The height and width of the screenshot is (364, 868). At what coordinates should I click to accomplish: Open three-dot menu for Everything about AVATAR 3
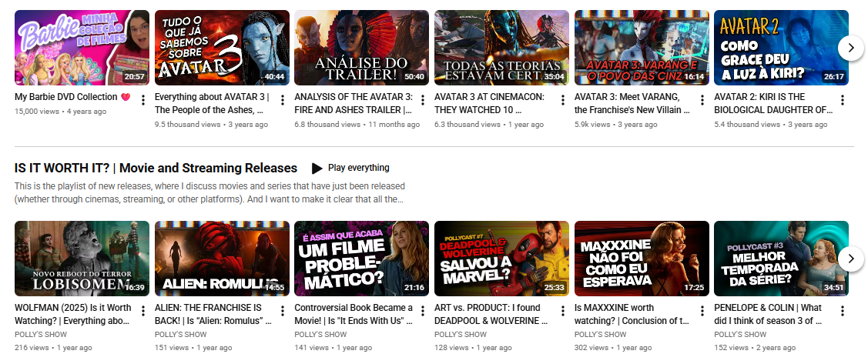coord(283,100)
